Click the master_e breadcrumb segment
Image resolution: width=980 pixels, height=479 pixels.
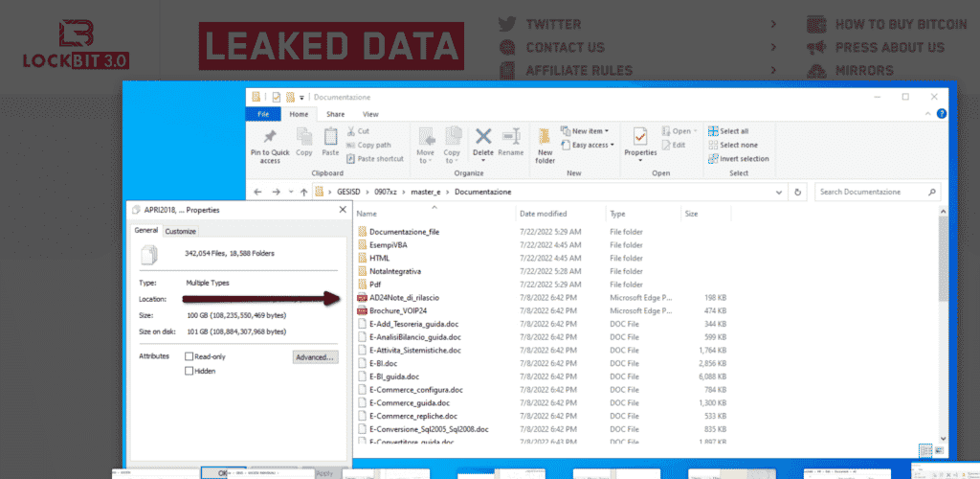pyautogui.click(x=426, y=192)
